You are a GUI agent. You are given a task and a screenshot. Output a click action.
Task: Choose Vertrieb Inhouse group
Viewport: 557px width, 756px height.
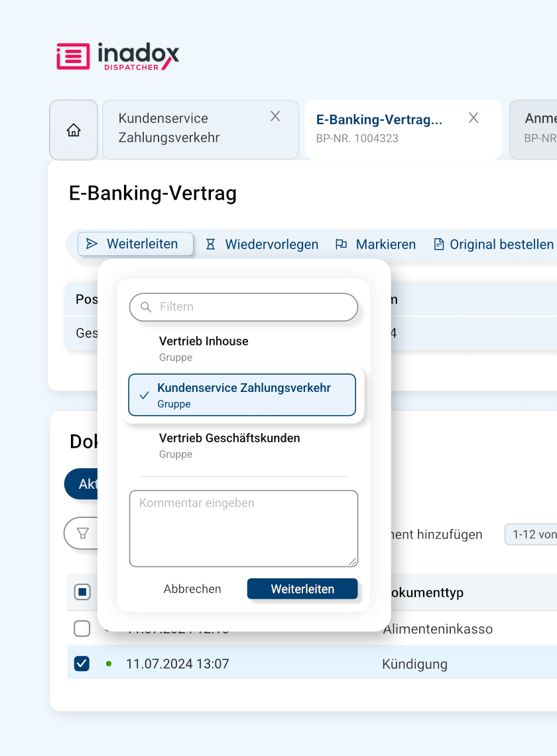pos(243,349)
